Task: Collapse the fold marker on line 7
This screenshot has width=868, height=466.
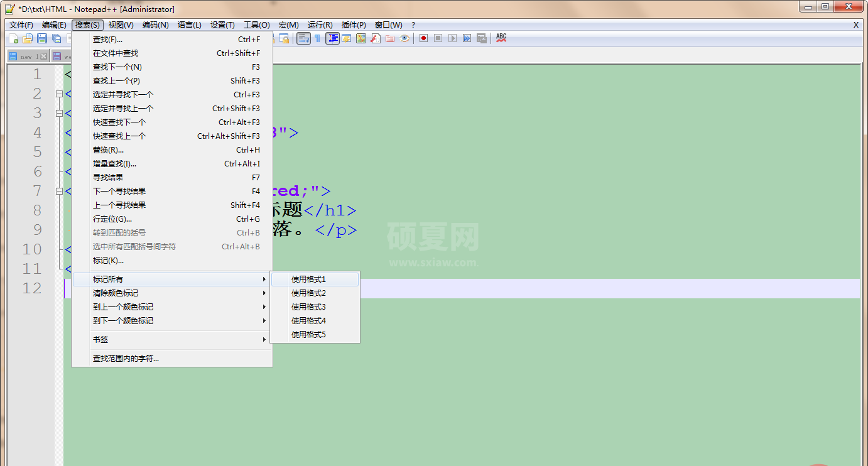Action: click(x=59, y=192)
